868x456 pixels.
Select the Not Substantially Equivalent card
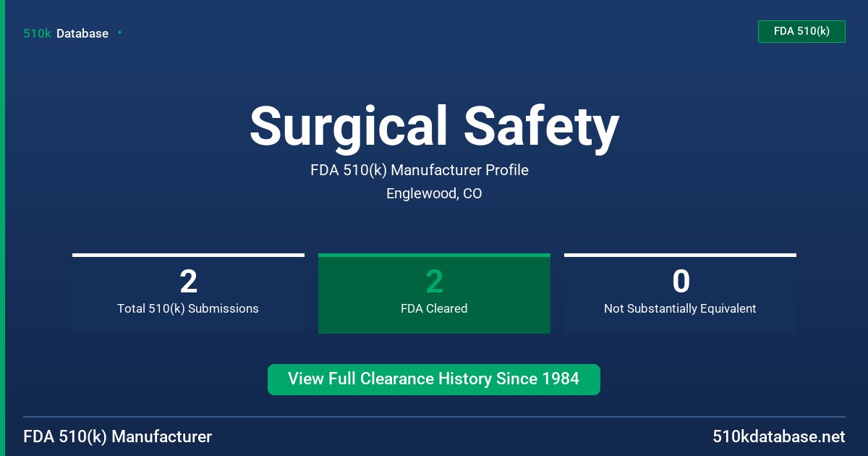pyautogui.click(x=680, y=293)
